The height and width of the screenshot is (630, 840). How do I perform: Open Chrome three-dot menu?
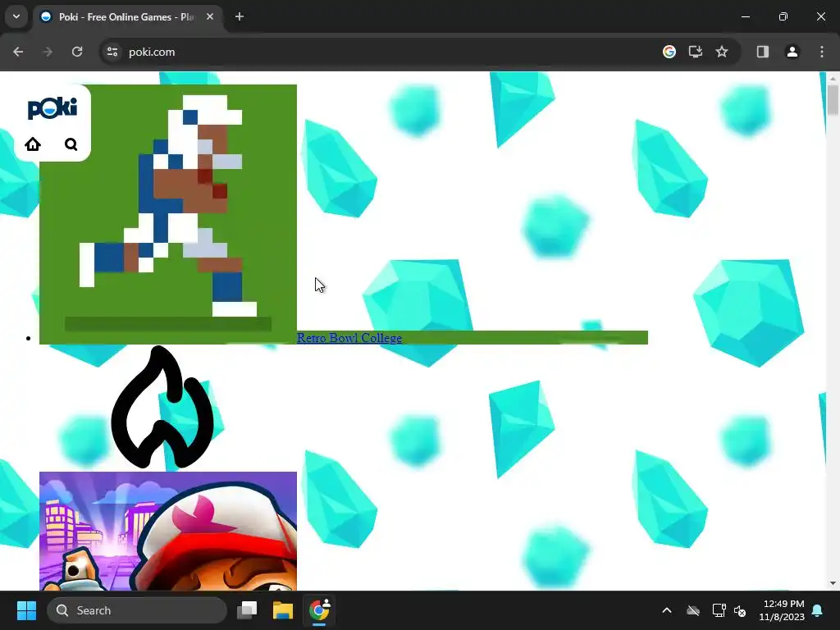pyautogui.click(x=822, y=52)
